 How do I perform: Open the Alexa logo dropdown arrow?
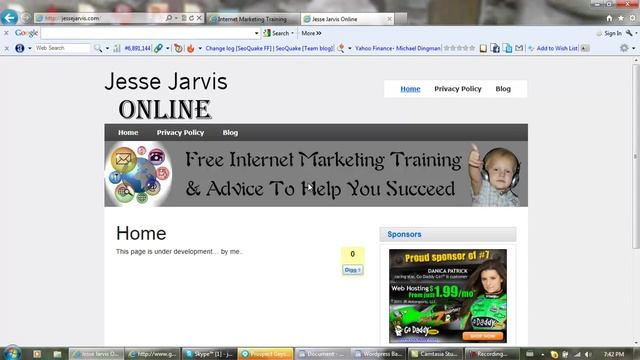pos(29,48)
